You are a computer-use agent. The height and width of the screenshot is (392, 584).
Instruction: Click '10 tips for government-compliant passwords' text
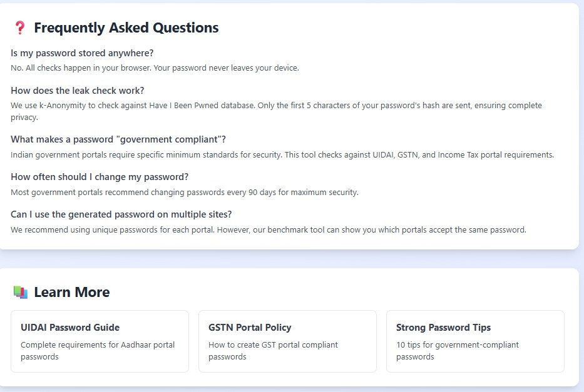457,350
